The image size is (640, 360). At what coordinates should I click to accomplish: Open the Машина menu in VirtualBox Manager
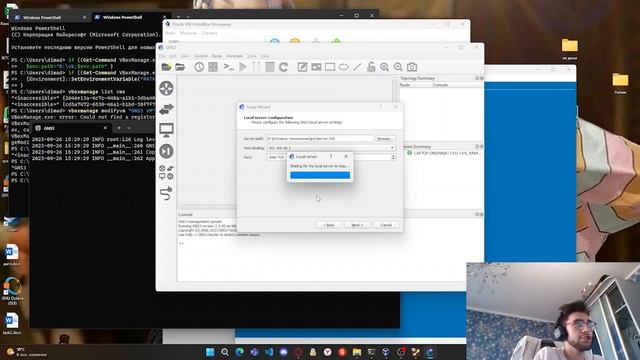pos(188,33)
